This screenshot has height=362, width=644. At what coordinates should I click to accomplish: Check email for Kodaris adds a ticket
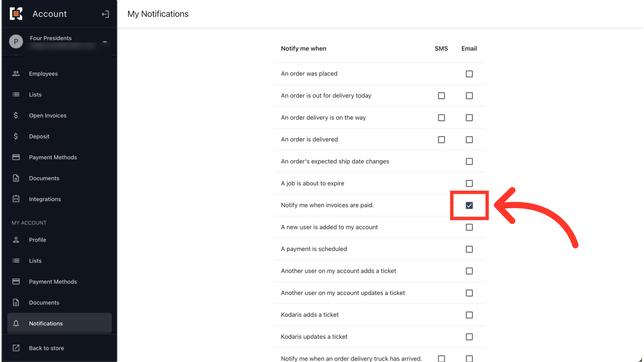(x=469, y=315)
